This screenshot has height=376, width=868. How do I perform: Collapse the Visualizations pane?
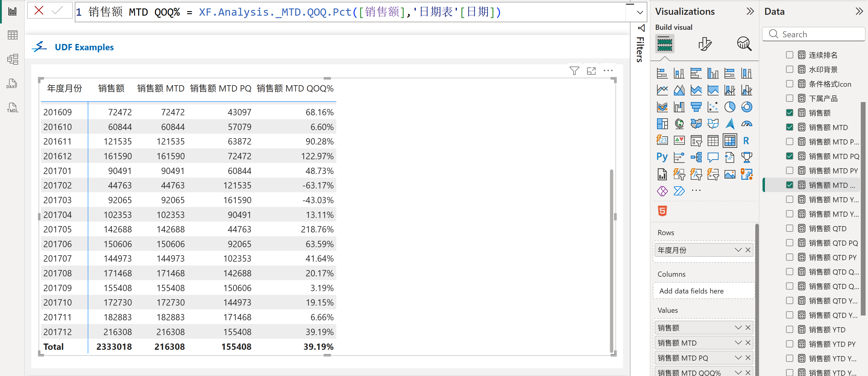pyautogui.click(x=750, y=11)
